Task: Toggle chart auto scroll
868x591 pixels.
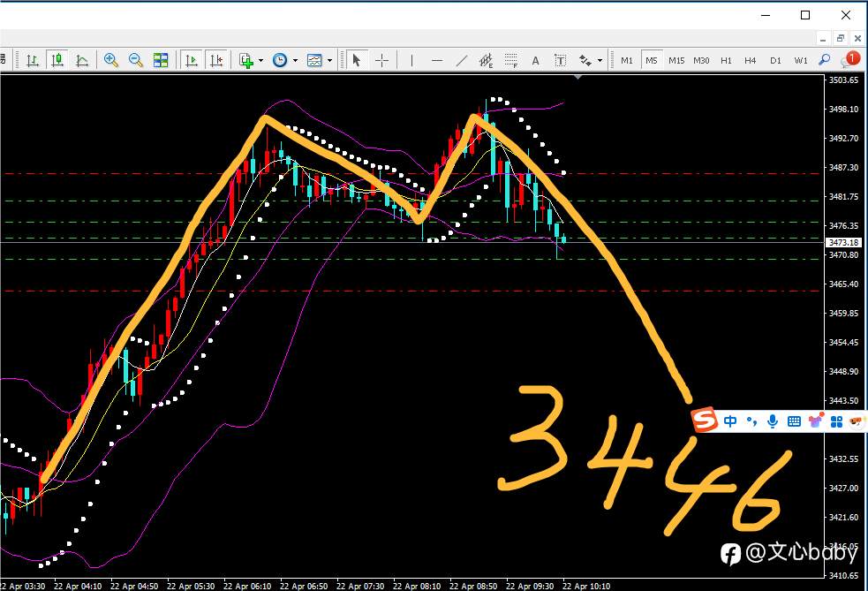Action: [192, 60]
